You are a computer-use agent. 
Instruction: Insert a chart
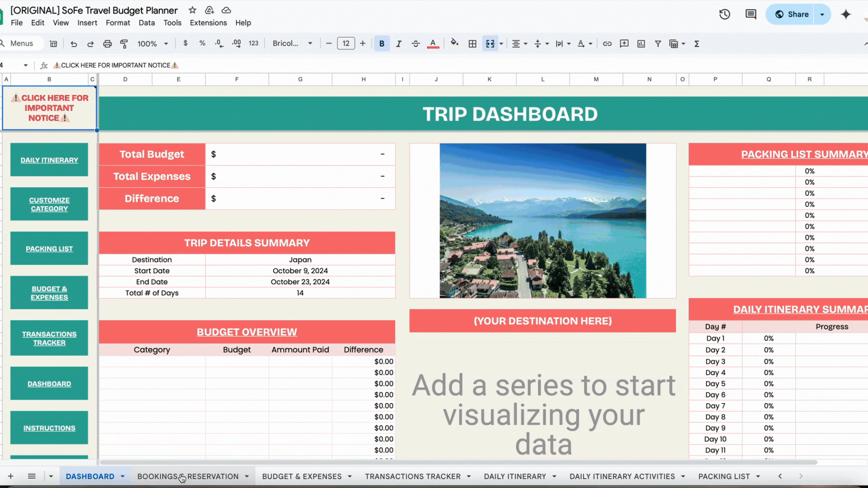(641, 44)
